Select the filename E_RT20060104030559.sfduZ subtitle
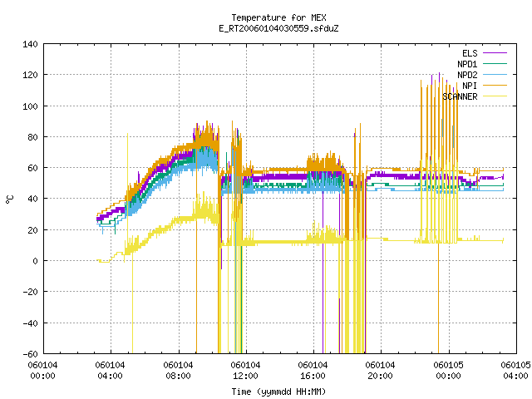The image size is (532, 399). (x=278, y=28)
